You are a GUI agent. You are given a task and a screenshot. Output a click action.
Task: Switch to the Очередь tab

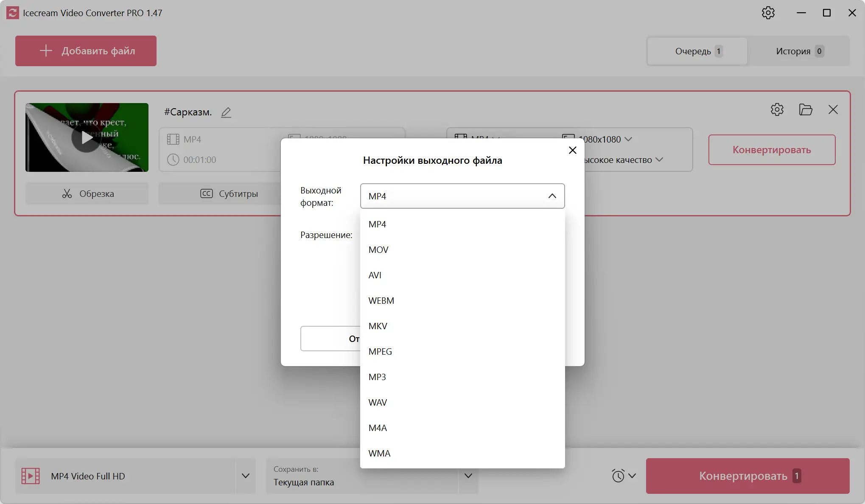(697, 51)
